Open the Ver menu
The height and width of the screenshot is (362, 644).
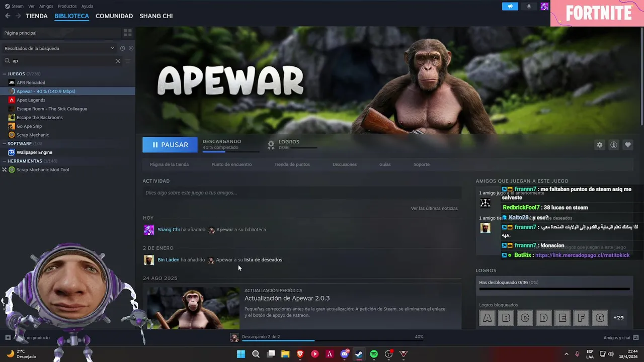pyautogui.click(x=31, y=7)
